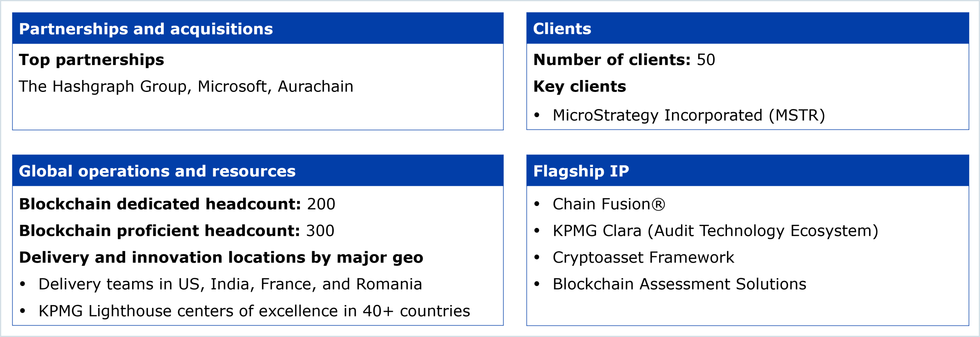Click The Hashgraph Group partner name
The height and width of the screenshot is (337, 980).
[x=103, y=87]
